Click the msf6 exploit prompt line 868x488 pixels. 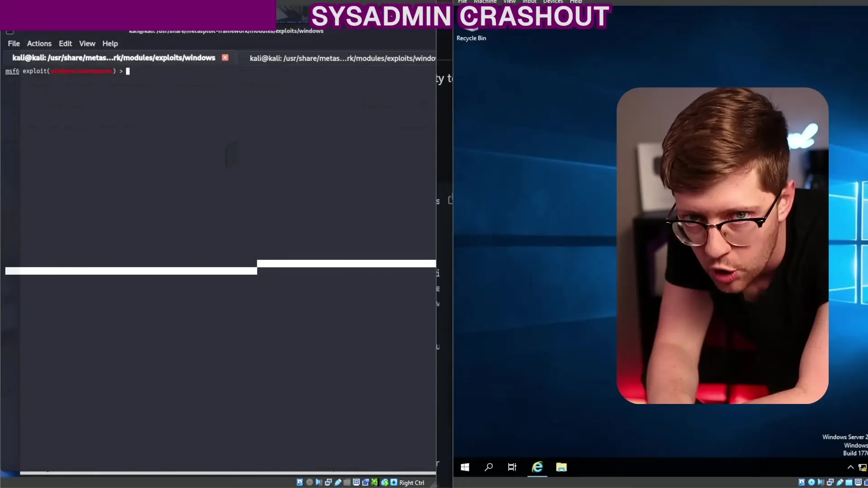coord(67,71)
